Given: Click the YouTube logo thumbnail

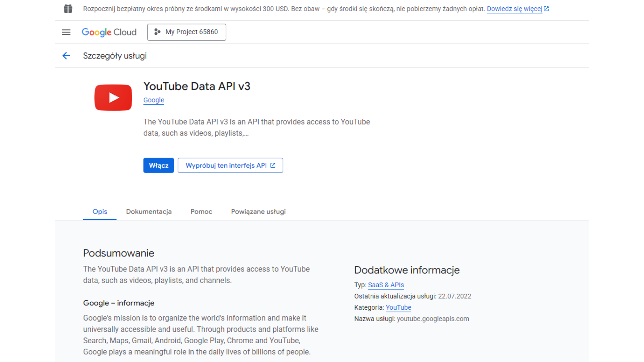Looking at the screenshot, I should (x=113, y=98).
